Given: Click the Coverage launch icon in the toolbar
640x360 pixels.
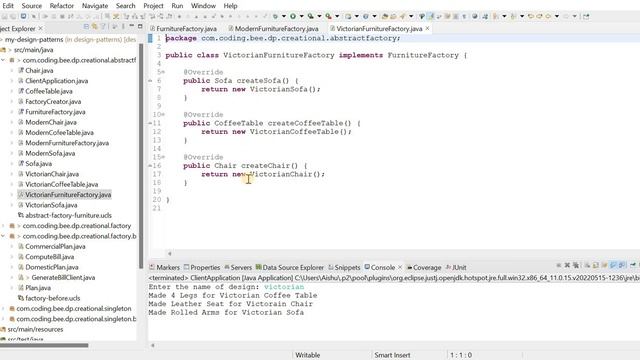Looking at the screenshot, I should [x=311, y=16].
